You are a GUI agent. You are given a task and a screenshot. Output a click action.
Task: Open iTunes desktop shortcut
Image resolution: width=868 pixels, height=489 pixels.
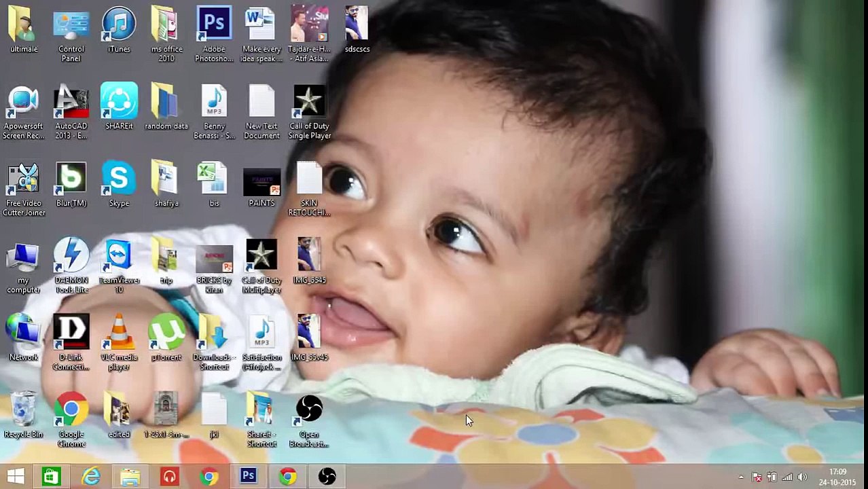pos(119,25)
